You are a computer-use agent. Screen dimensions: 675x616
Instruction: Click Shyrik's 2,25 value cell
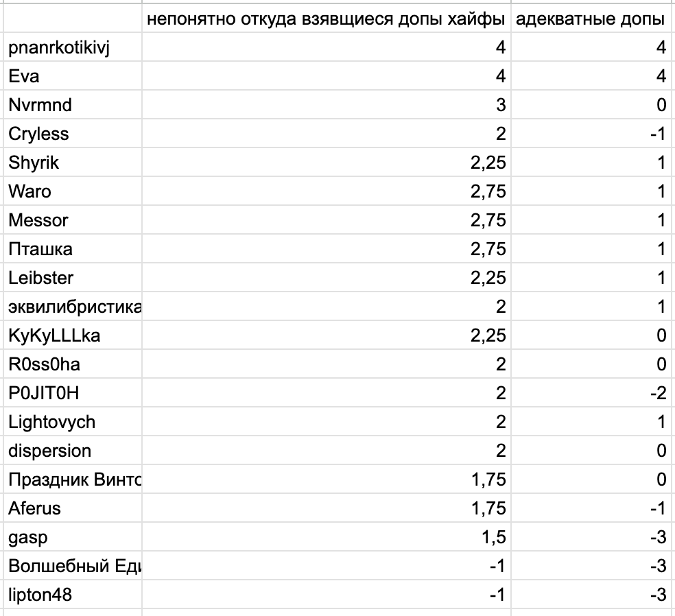point(327,163)
